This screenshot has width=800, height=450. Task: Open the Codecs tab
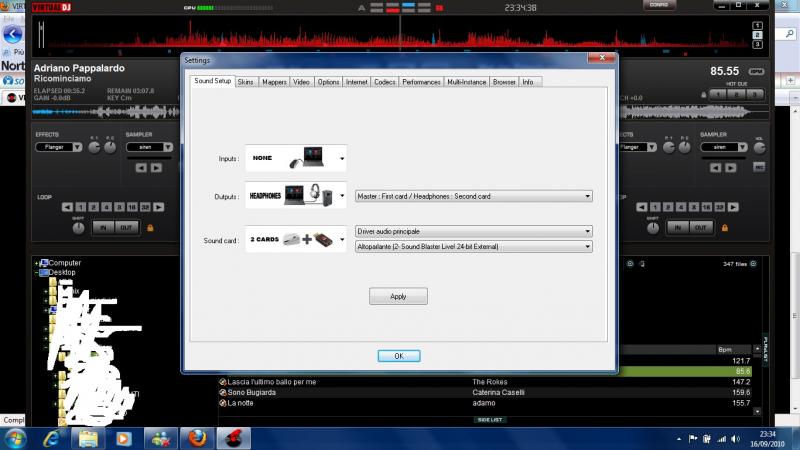(385, 82)
